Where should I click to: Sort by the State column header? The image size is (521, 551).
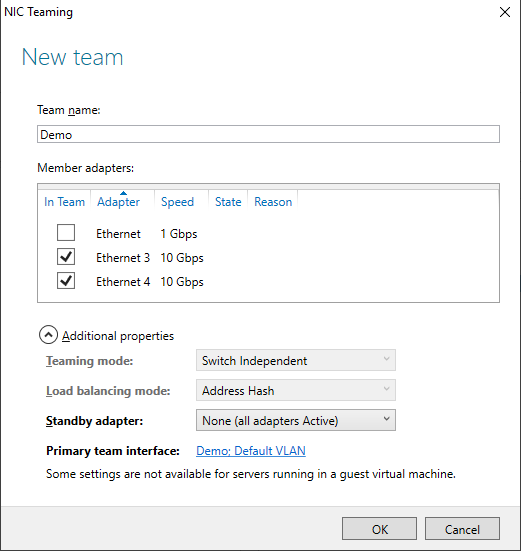[x=228, y=202]
